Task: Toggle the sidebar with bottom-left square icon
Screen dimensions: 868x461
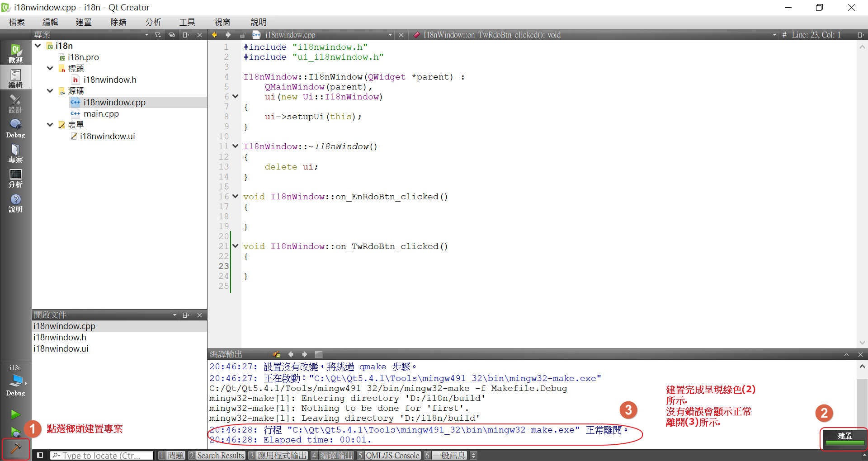Action: click(x=40, y=455)
